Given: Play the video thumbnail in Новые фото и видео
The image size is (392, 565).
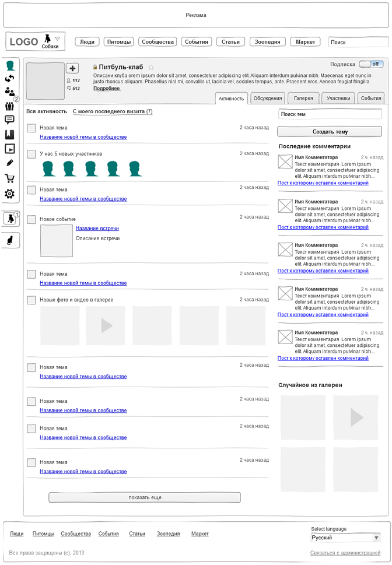Looking at the screenshot, I should point(106,325).
